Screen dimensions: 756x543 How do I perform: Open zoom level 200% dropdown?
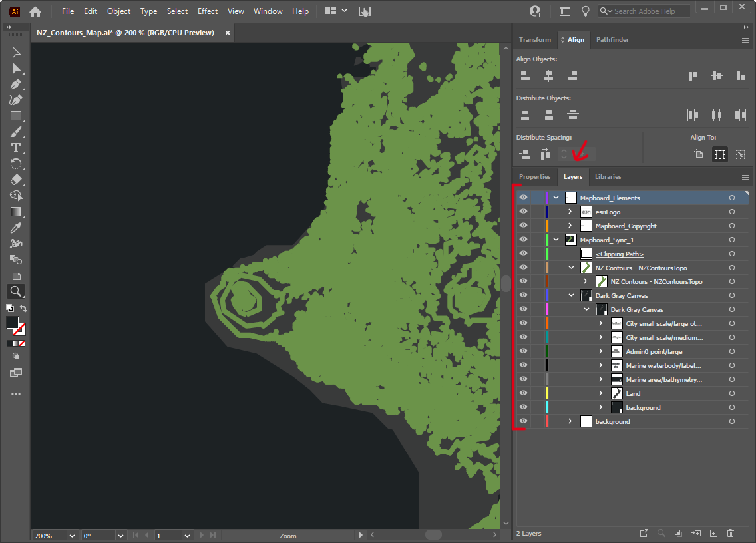point(72,536)
